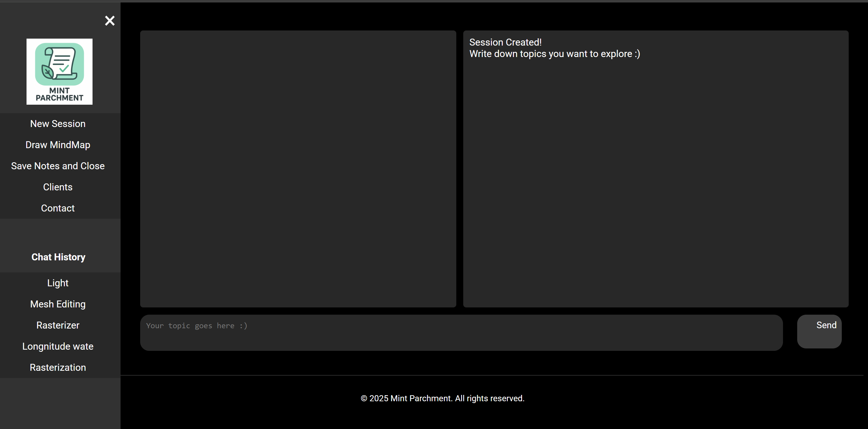868x429 pixels.
Task: Click the Chat History heading
Action: click(58, 257)
